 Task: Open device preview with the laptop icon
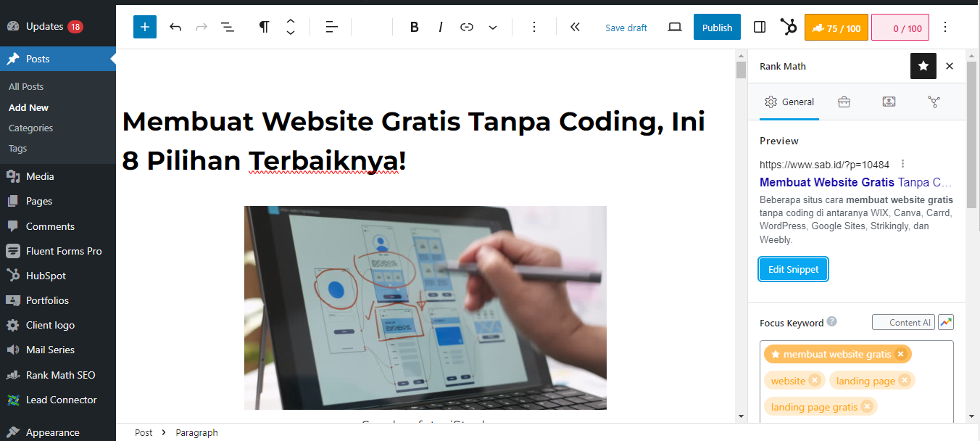[674, 27]
